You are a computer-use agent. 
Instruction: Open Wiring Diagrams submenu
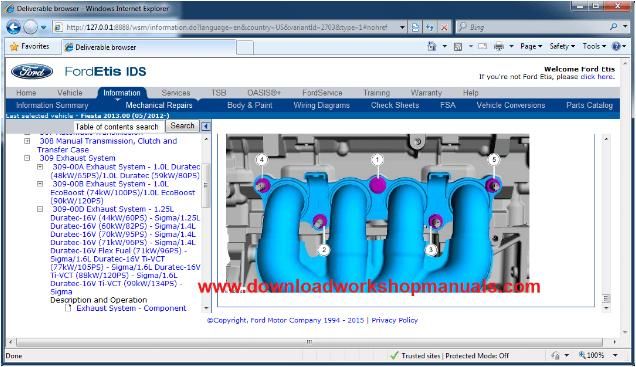pyautogui.click(x=321, y=105)
